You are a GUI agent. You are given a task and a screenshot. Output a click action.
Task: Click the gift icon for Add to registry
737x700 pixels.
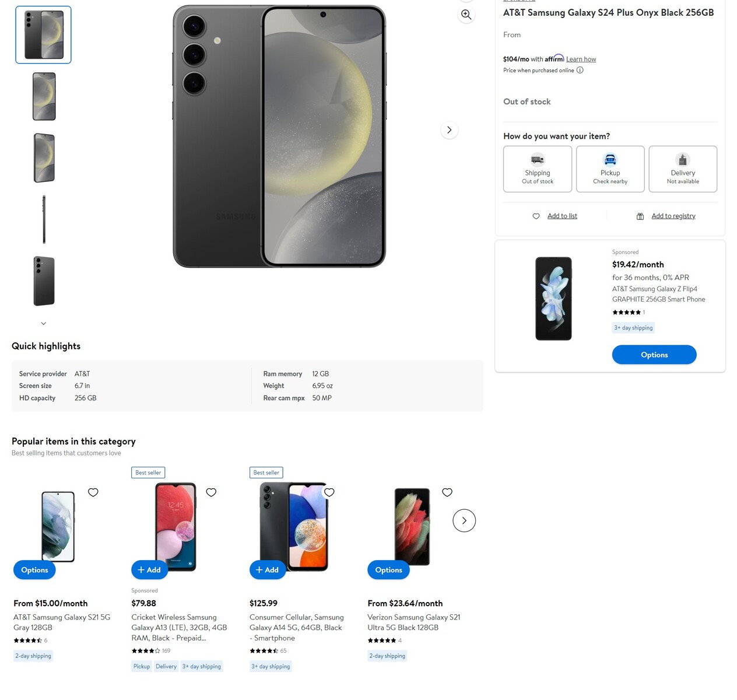tap(640, 216)
